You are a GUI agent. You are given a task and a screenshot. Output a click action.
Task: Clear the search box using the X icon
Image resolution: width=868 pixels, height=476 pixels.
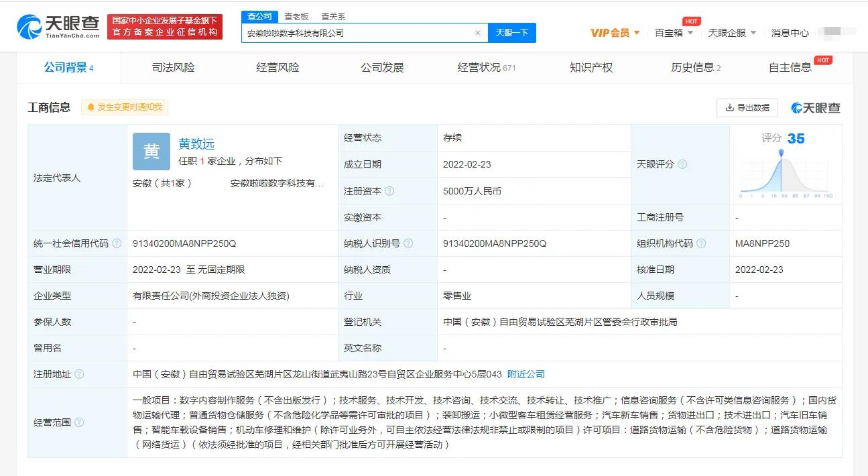478,32
